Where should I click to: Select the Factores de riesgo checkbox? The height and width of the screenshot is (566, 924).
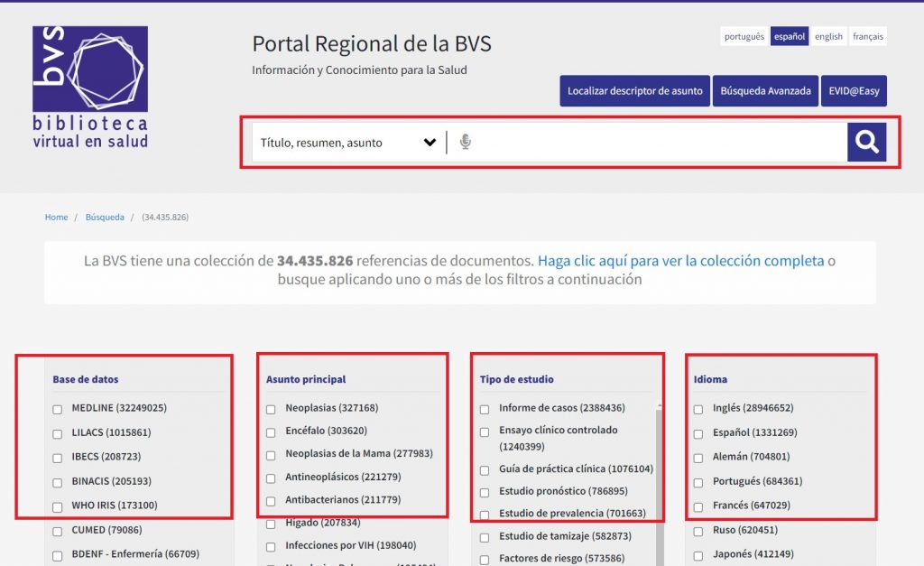click(x=485, y=560)
